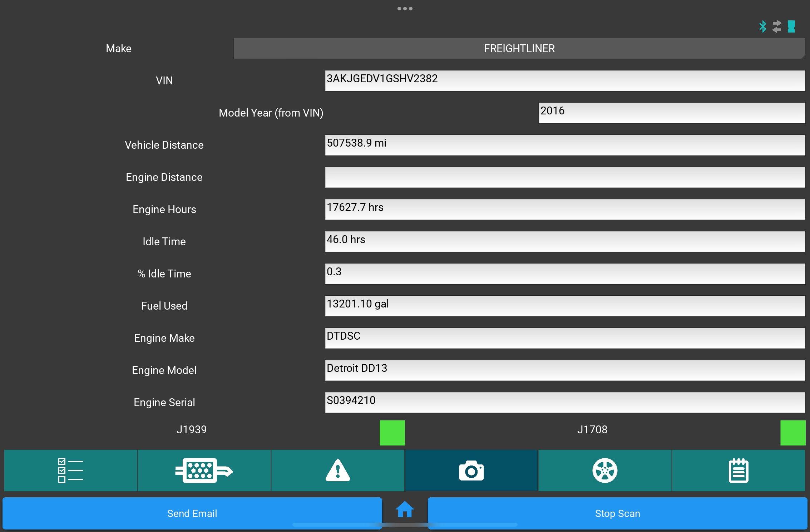Image resolution: width=810 pixels, height=532 pixels.
Task: Select the tire/wheel inspection icon
Action: pyautogui.click(x=605, y=469)
